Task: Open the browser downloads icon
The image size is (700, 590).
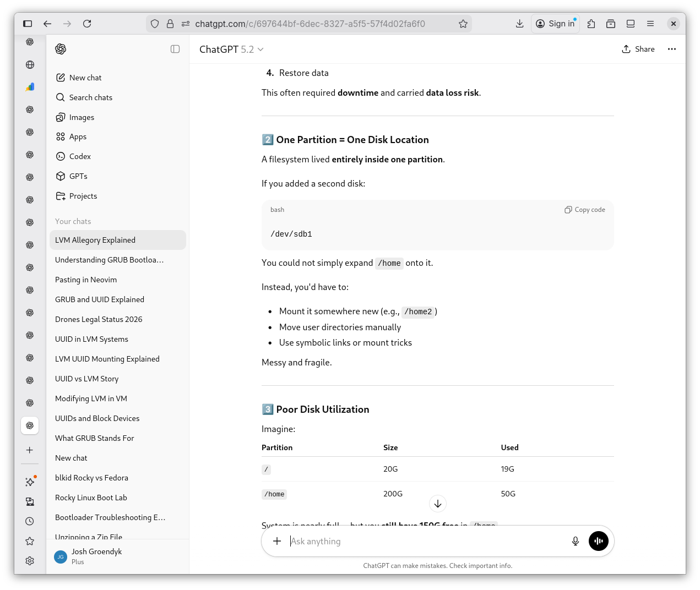Action: 519,24
